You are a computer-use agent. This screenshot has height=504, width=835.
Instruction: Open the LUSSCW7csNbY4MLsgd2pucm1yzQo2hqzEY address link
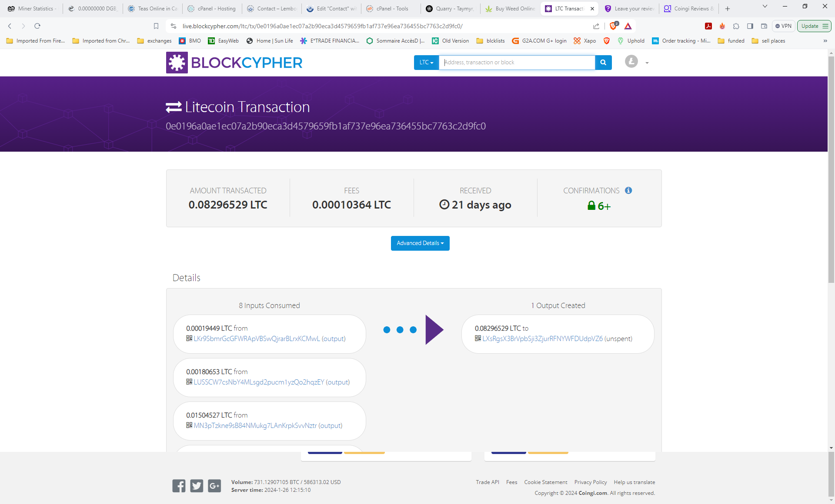click(259, 382)
